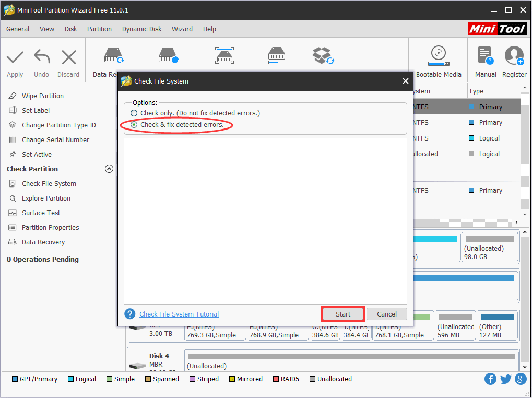532x398 pixels.
Task: Open the View menu
Action: click(x=47, y=29)
